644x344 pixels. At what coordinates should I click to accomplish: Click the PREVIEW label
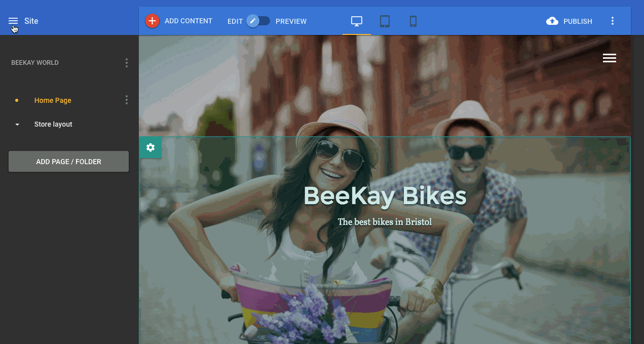[291, 21]
